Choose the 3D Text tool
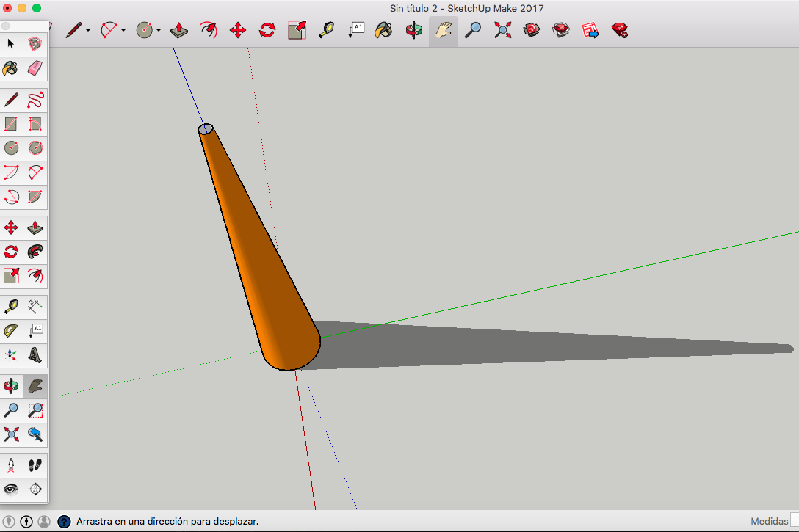Screen dimensions: 799x532 click(35, 355)
